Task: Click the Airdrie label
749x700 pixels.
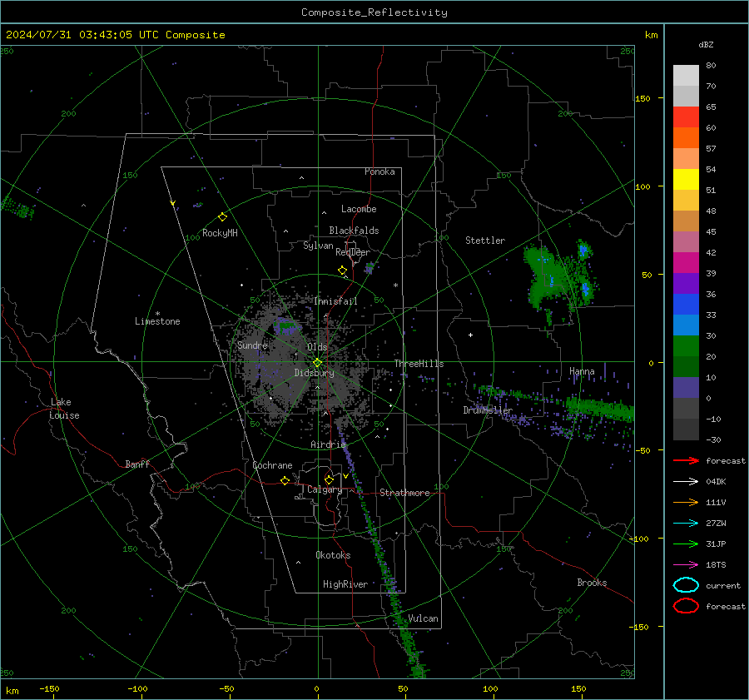Action: click(x=328, y=444)
